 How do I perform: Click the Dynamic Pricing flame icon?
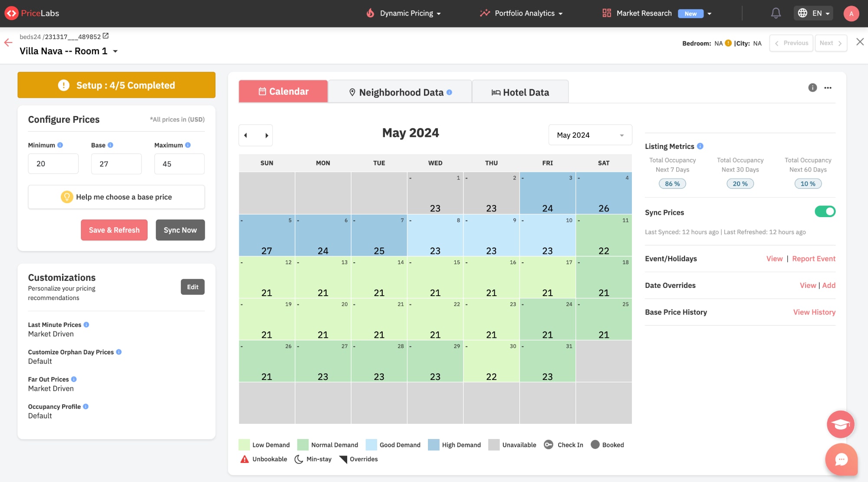[x=370, y=13]
